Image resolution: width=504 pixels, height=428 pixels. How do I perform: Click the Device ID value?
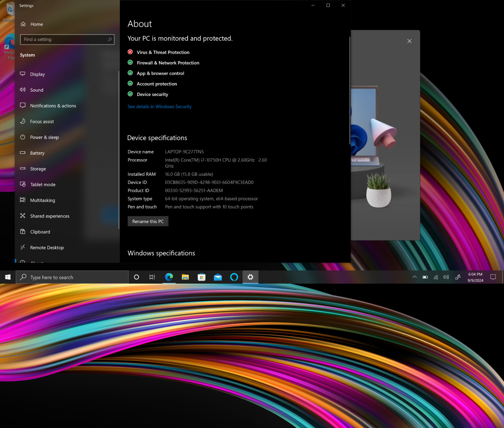(x=209, y=182)
